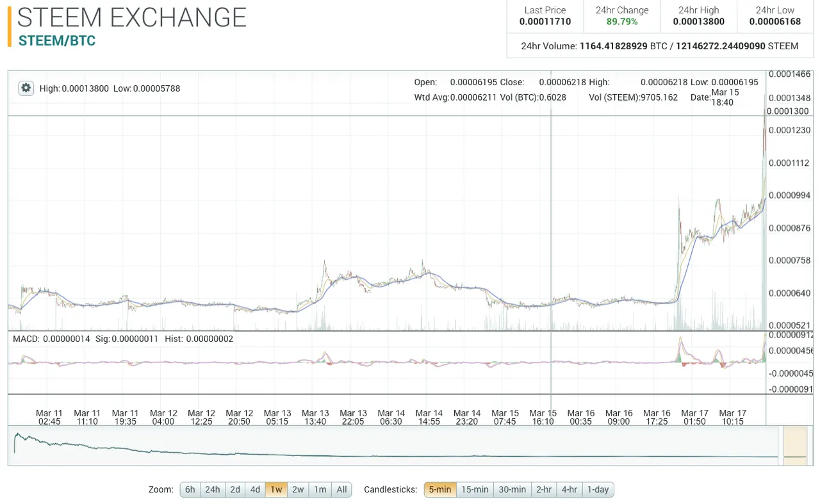The image size is (820, 504).
Task: Click the Mar 17 01:50 time label
Action: 694,417
